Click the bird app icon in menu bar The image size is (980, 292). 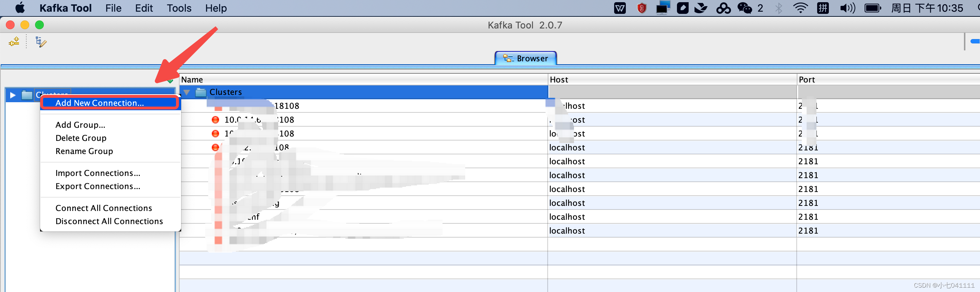pyautogui.click(x=701, y=8)
